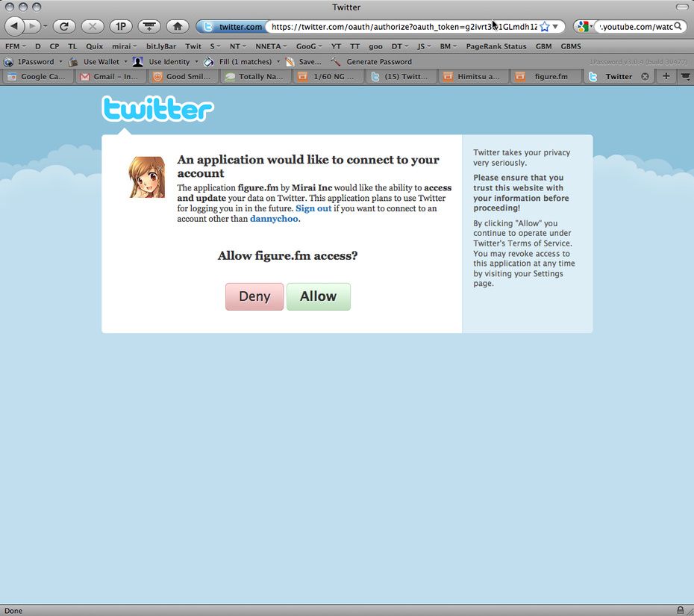Image resolution: width=694 pixels, height=616 pixels.
Task: Switch to the Google Ca... tab
Action: 37,77
